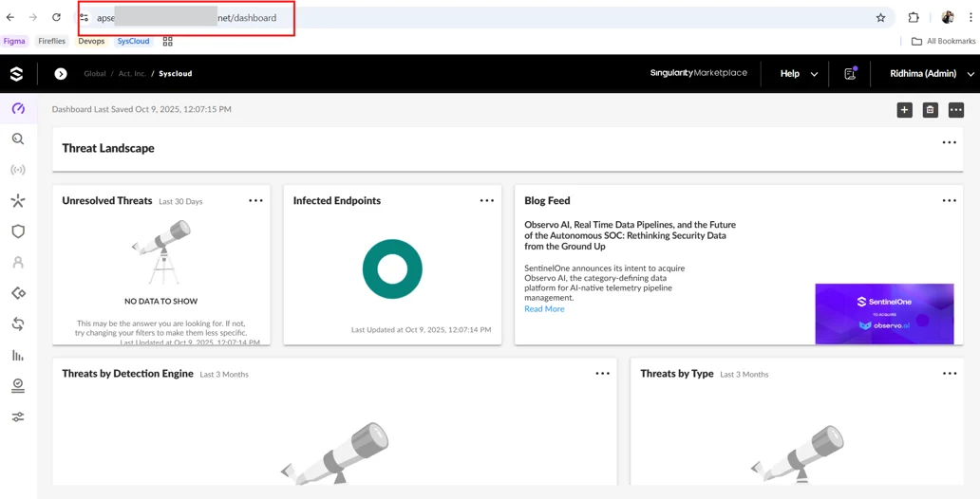Open the Help dropdown

pos(799,74)
